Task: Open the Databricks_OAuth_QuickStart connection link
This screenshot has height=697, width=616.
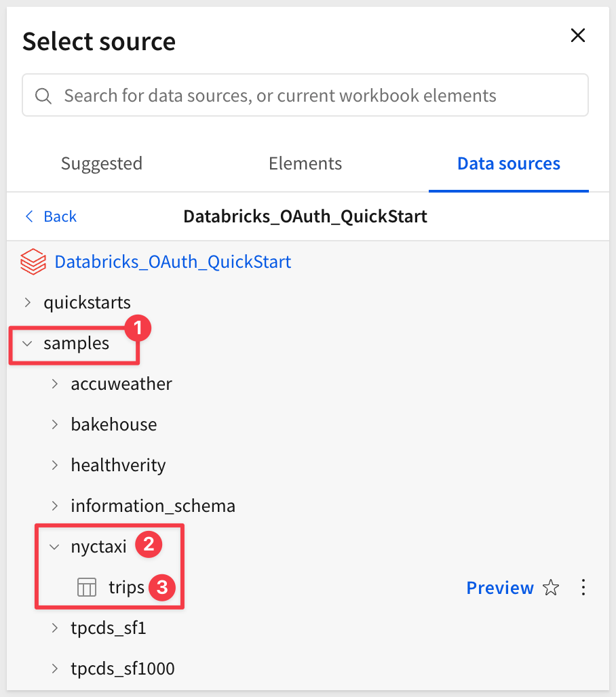Action: [173, 262]
